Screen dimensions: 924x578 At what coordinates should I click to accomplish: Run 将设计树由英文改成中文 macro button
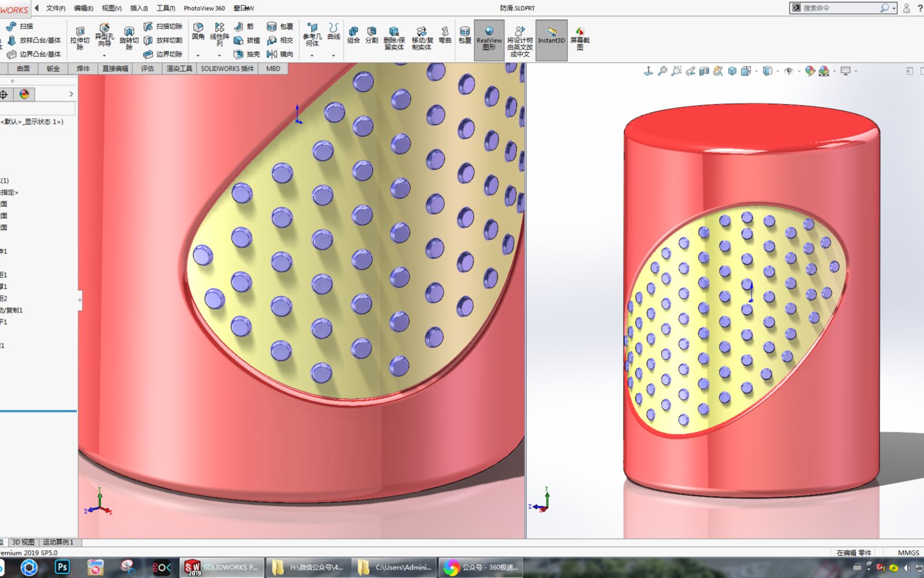pyautogui.click(x=520, y=42)
